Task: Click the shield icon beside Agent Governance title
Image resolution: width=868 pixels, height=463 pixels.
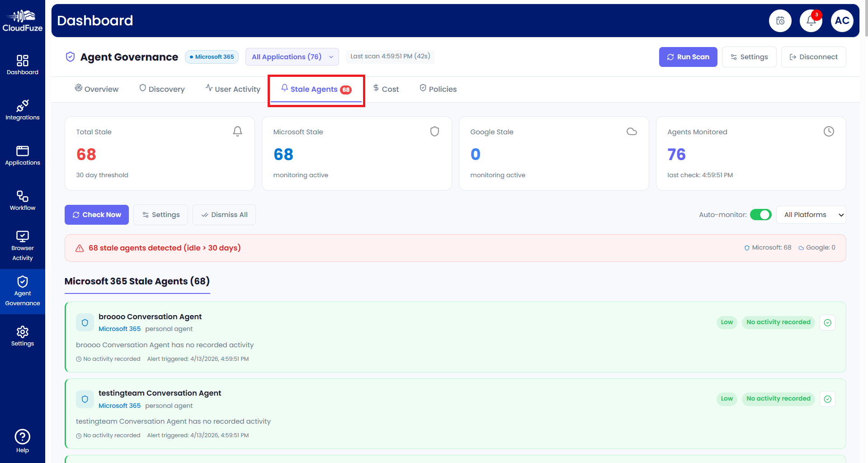Action: [x=70, y=57]
